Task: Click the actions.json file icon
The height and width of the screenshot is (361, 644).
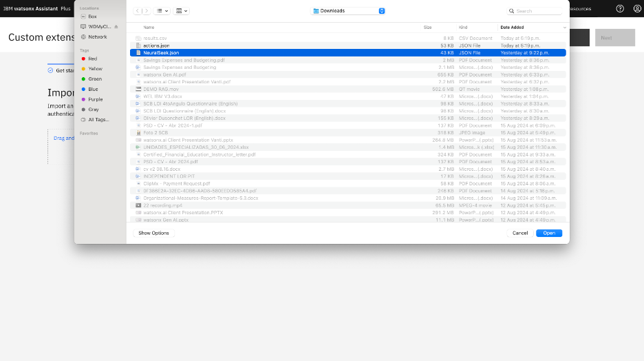Action: coord(138,45)
